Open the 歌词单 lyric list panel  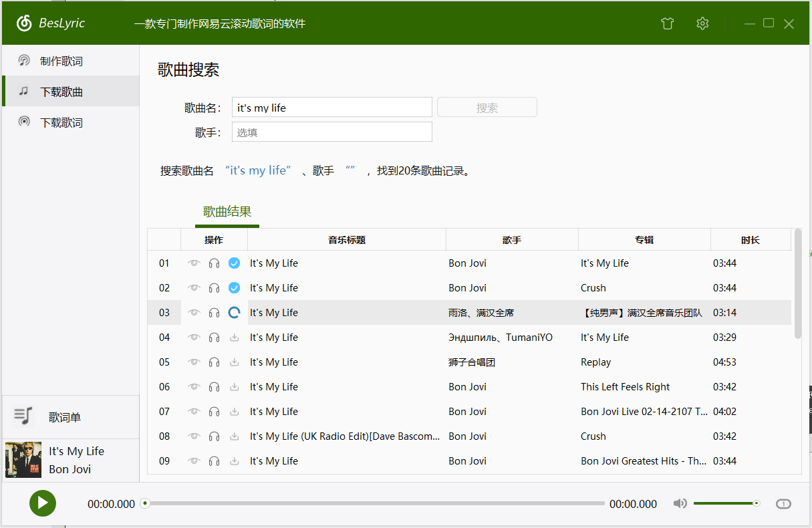tap(64, 417)
